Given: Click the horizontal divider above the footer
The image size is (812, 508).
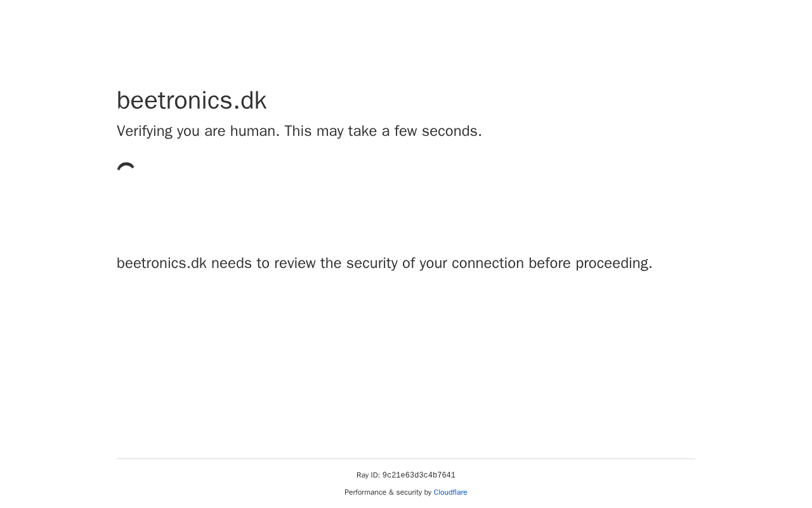Looking at the screenshot, I should 406,458.
